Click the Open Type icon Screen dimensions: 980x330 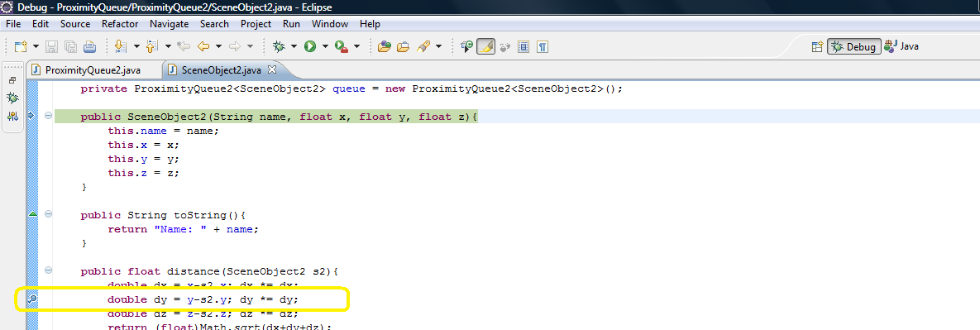click(385, 46)
